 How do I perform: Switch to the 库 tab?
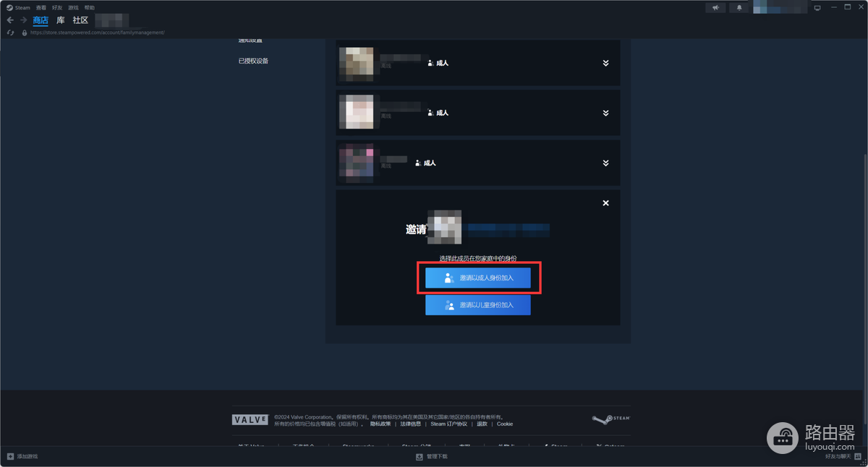pos(61,20)
